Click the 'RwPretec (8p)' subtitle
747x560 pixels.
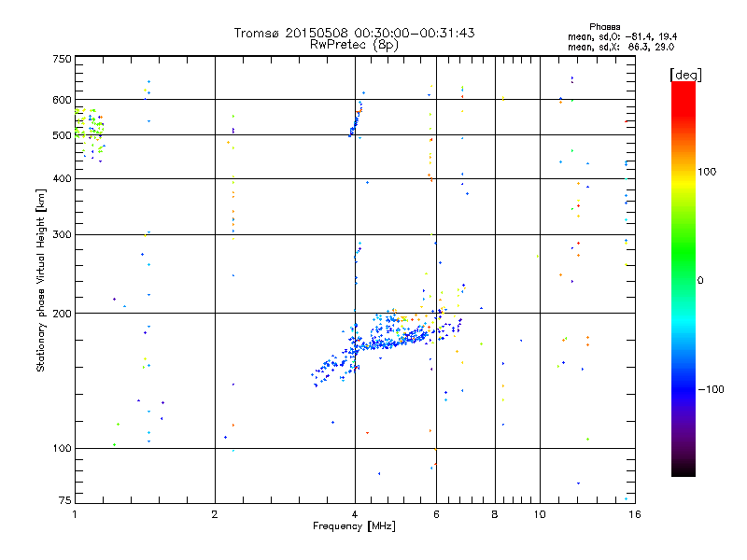[x=354, y=45]
